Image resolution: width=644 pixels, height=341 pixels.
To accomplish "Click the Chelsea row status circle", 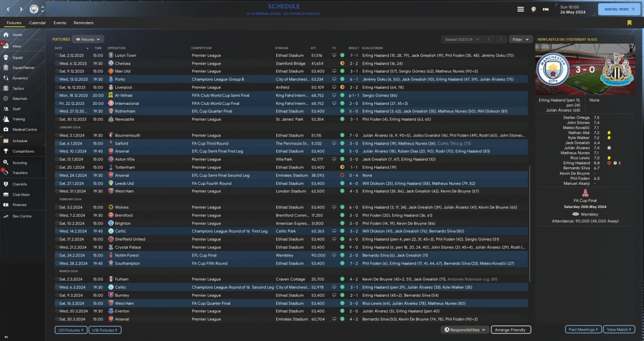I will [x=342, y=63].
